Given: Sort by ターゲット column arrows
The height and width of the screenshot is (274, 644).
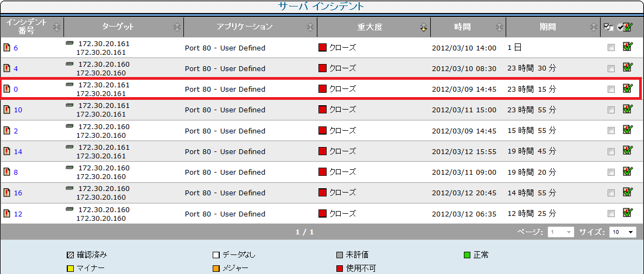Looking at the screenshot, I should point(177,27).
